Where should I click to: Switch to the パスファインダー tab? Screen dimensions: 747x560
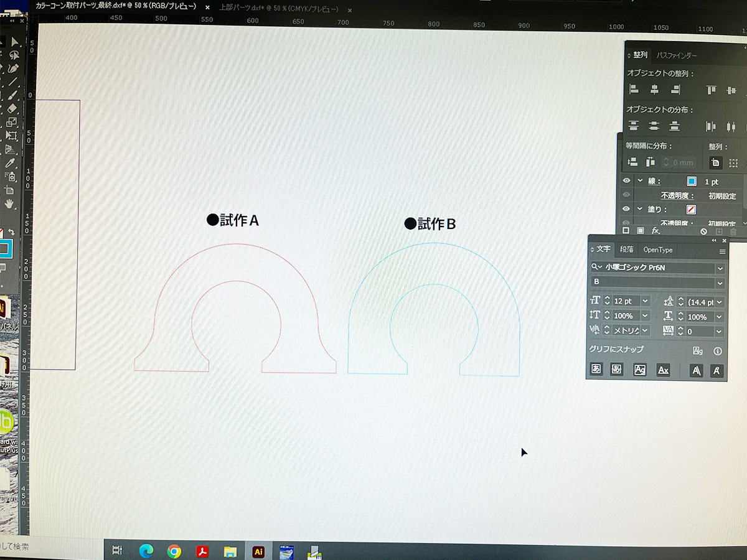(x=677, y=55)
